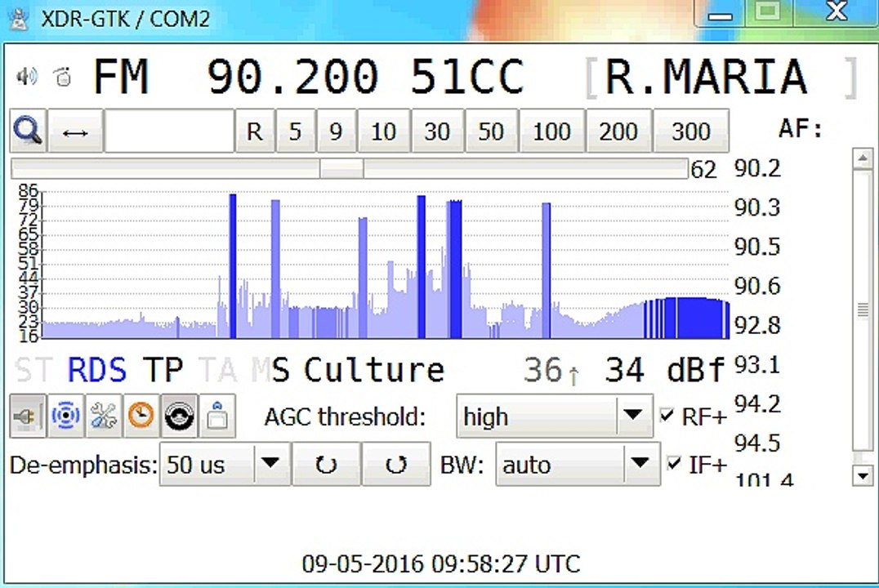Click the 51CC PI code

[467, 77]
